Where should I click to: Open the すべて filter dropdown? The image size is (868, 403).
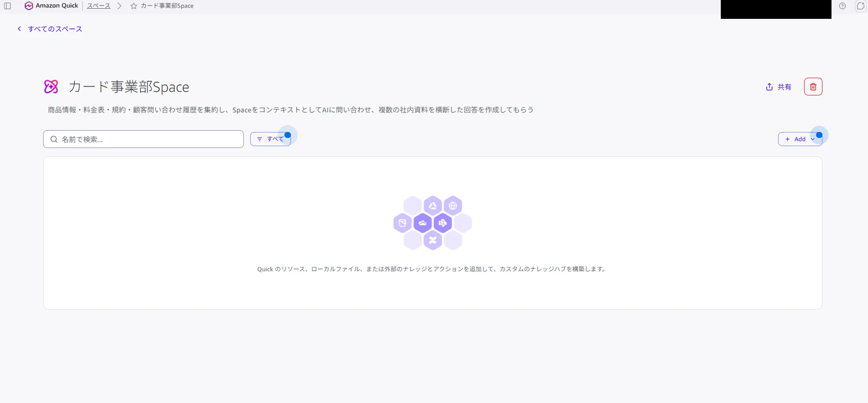270,139
